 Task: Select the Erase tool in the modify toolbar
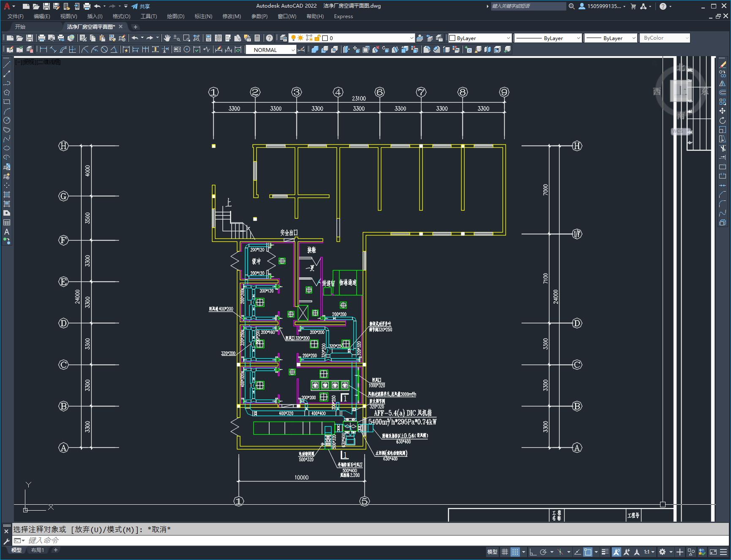click(x=723, y=65)
